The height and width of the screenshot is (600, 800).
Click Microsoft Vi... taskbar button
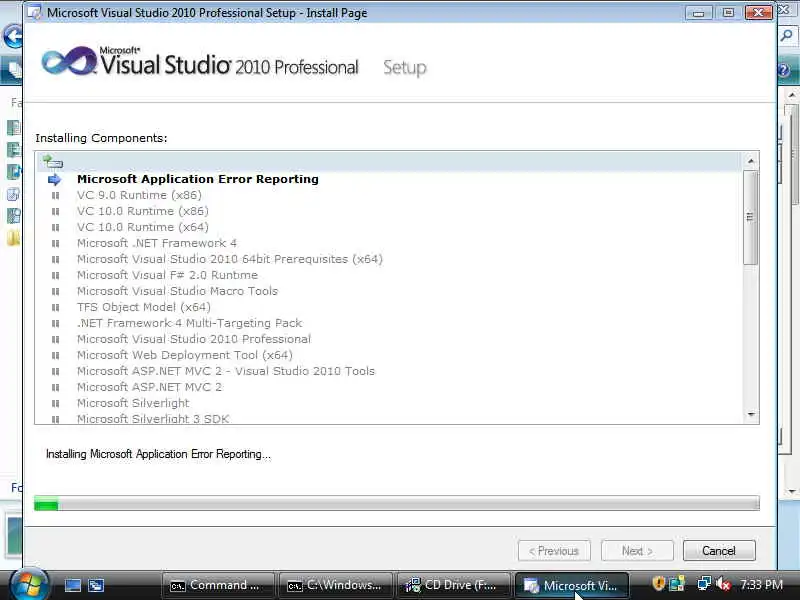[x=572, y=585]
